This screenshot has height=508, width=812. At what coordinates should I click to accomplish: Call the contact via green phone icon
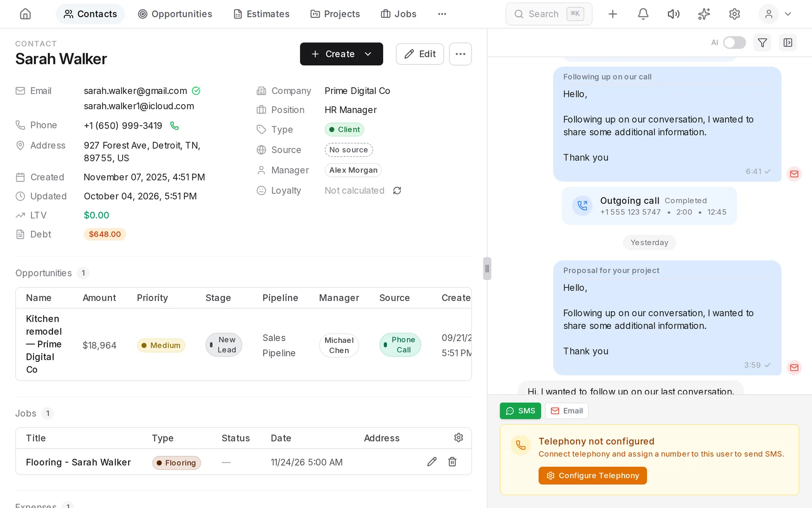click(174, 126)
